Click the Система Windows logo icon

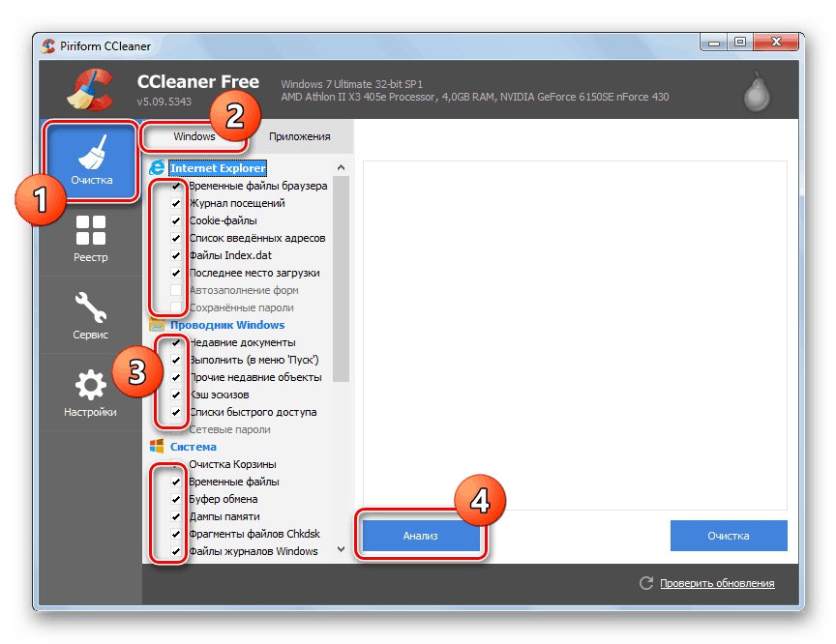pyautogui.click(x=157, y=447)
